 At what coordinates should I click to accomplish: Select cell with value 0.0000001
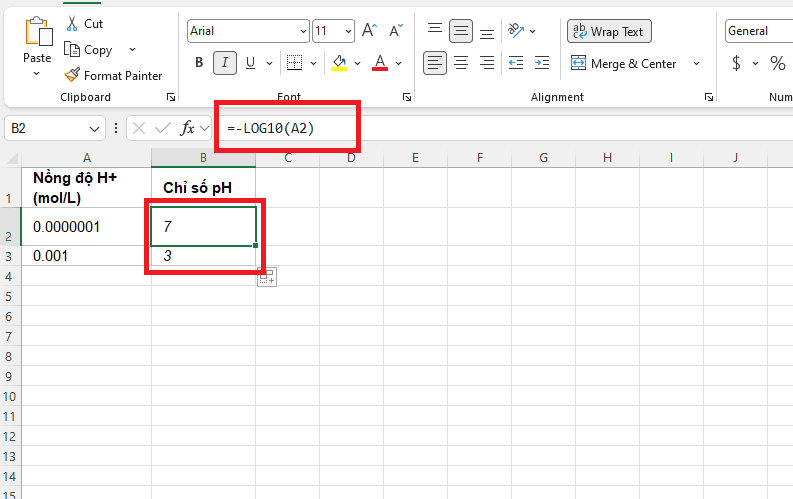[86, 226]
